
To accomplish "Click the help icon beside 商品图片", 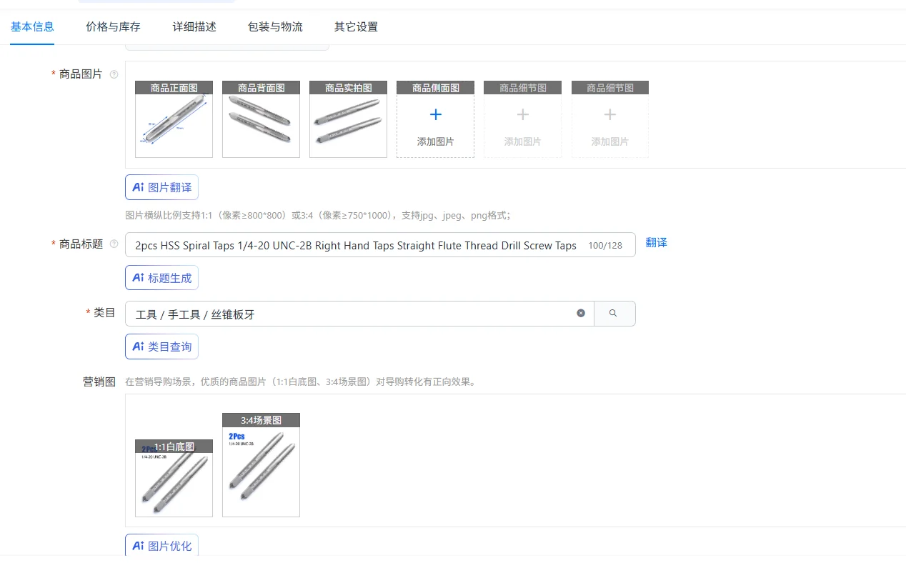I will point(114,74).
